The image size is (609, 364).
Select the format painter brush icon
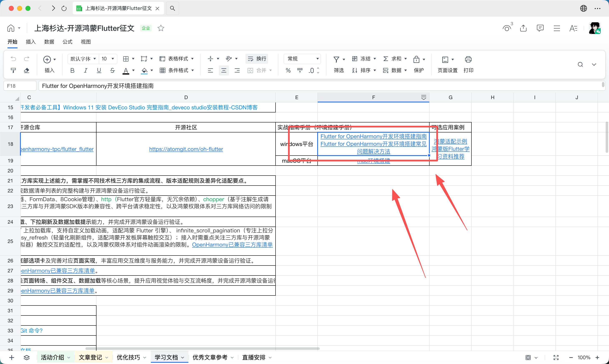(x=13, y=70)
